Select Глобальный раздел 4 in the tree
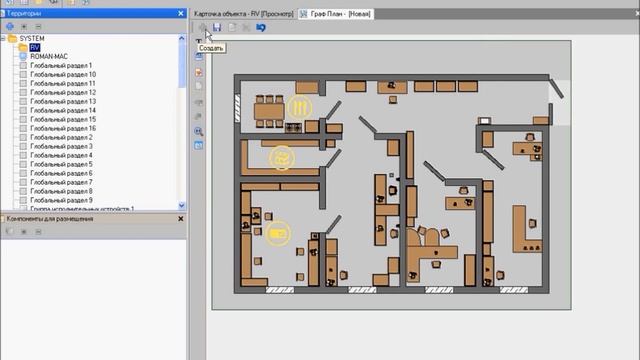Image resolution: width=640 pixels, height=360 pixels. (61, 155)
